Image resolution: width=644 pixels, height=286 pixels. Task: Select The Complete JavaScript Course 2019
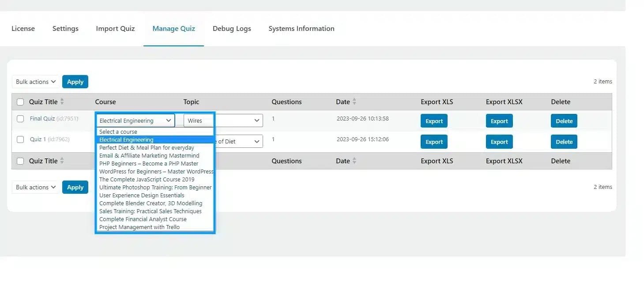(x=155, y=180)
